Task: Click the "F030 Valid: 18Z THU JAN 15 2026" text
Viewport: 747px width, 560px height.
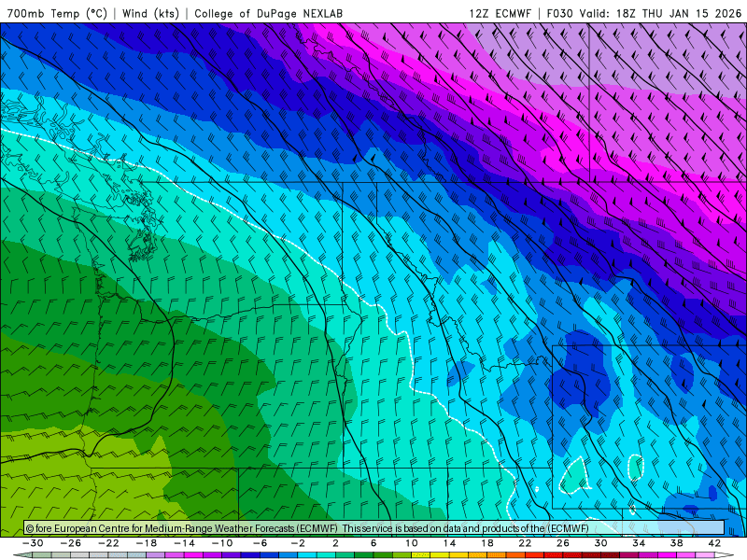Action: point(644,13)
